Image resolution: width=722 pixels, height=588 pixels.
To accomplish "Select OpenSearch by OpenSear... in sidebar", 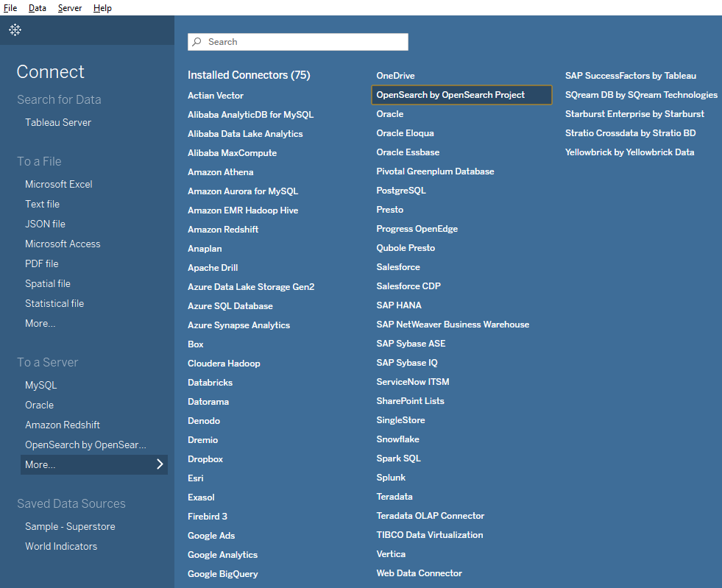I will 85,444.
